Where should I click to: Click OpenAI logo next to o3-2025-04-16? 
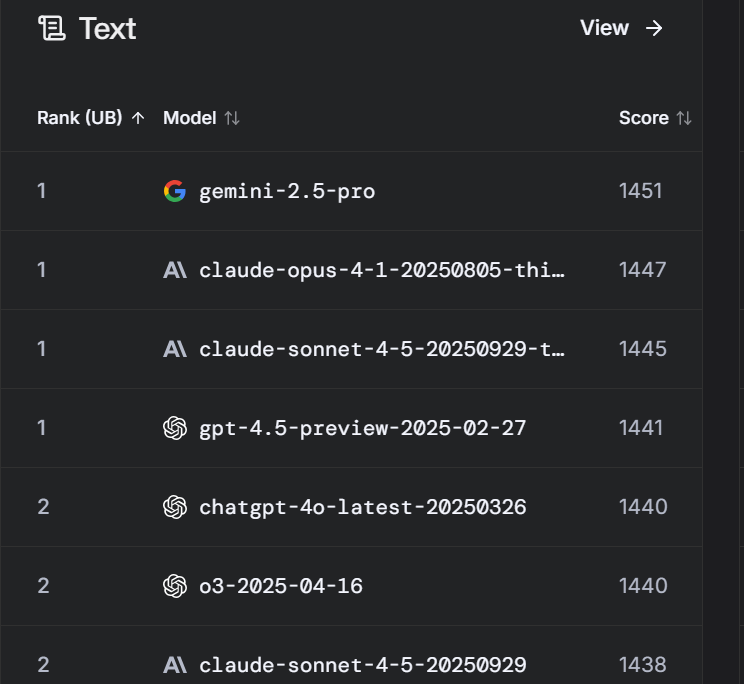(175, 586)
